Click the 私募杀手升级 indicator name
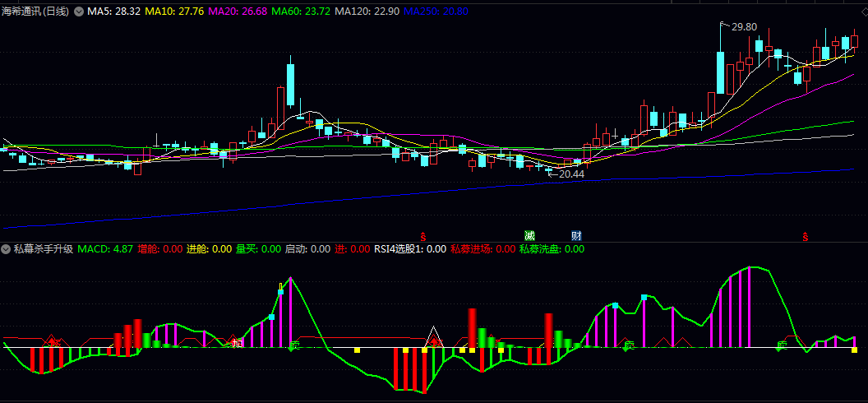Screen dimensions: 868x403 pos(43,248)
